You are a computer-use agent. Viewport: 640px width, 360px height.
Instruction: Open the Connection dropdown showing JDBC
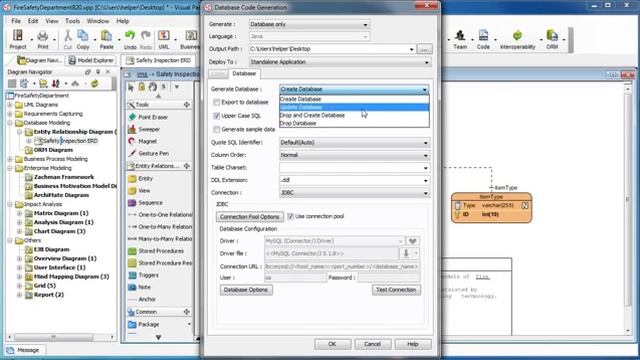[x=354, y=193]
